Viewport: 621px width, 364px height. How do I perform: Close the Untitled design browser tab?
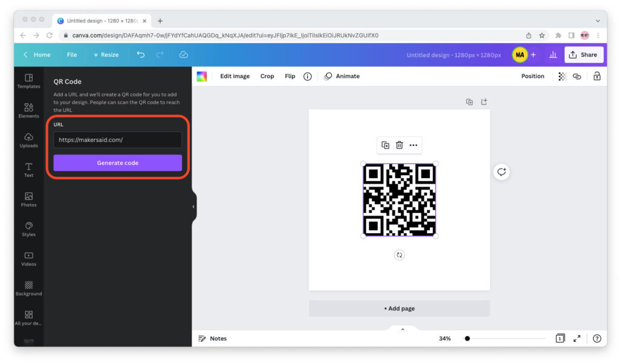(x=144, y=21)
